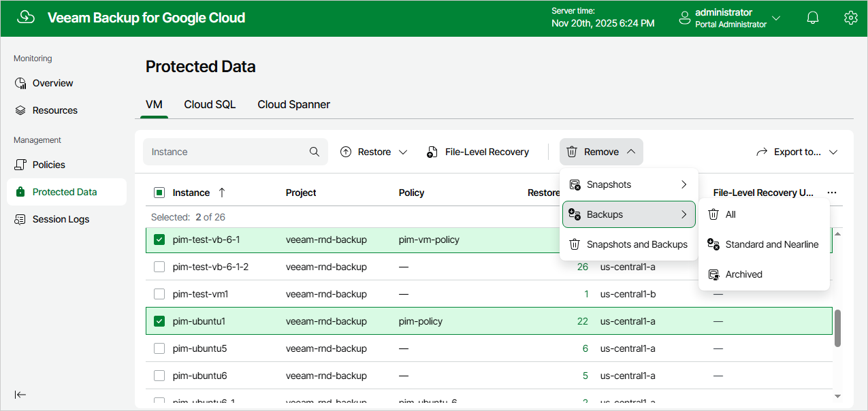Check the pim-test-vb-6-1-2 row checkbox
The height and width of the screenshot is (411, 868).
(159, 267)
